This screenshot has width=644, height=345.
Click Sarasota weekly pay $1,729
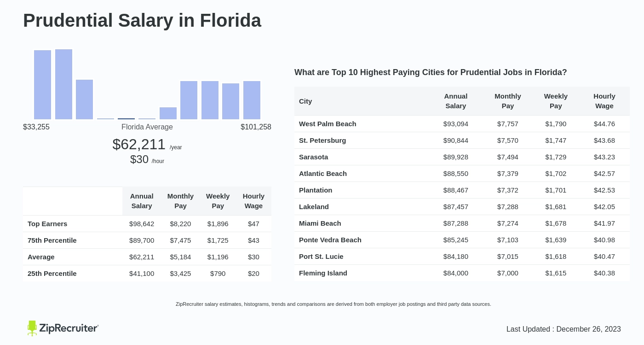pyautogui.click(x=556, y=157)
